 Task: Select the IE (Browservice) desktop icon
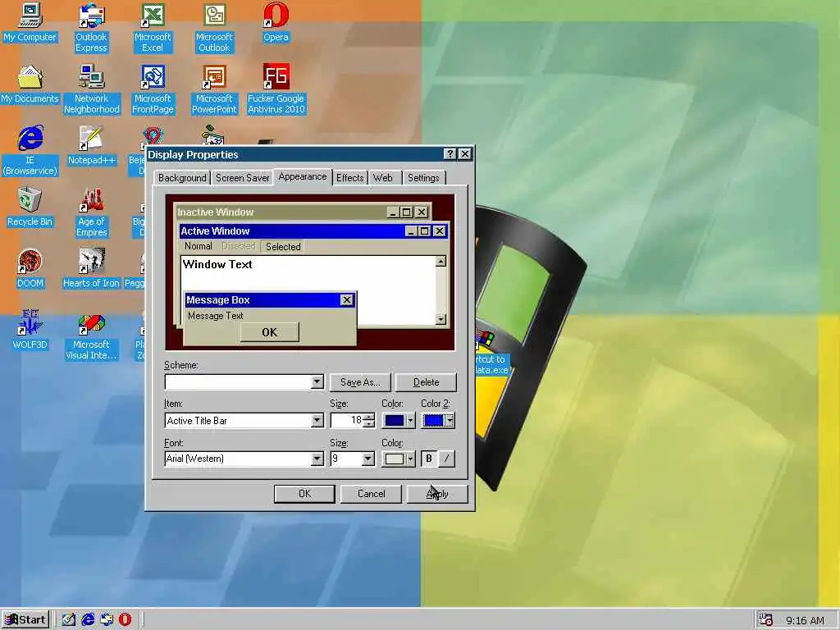coord(30,151)
